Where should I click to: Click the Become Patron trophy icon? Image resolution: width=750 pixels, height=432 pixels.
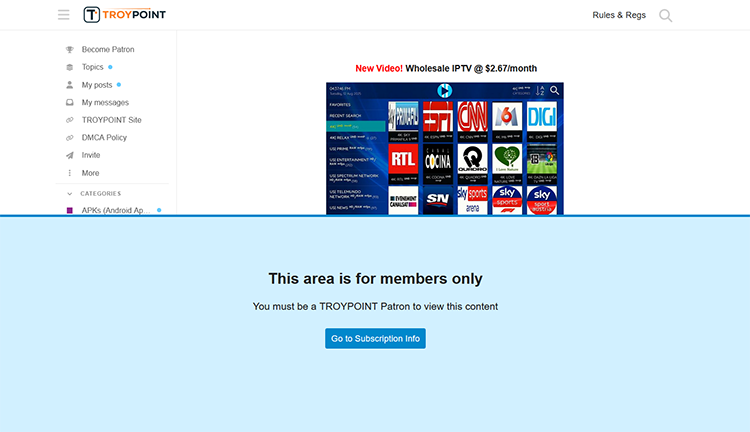click(69, 49)
